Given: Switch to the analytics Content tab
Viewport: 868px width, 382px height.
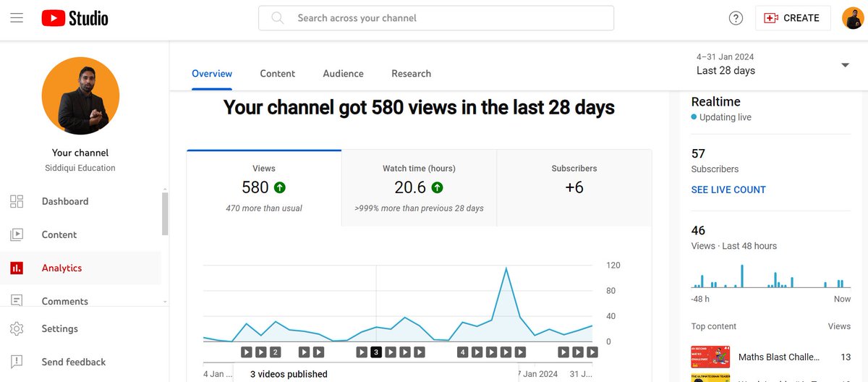Looking at the screenshot, I should pyautogui.click(x=278, y=73).
